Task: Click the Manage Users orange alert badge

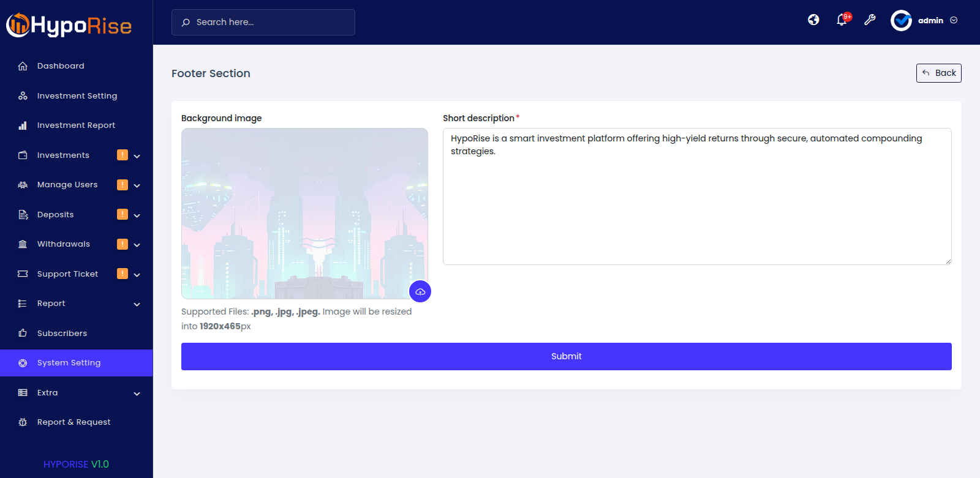Action: coord(123,184)
